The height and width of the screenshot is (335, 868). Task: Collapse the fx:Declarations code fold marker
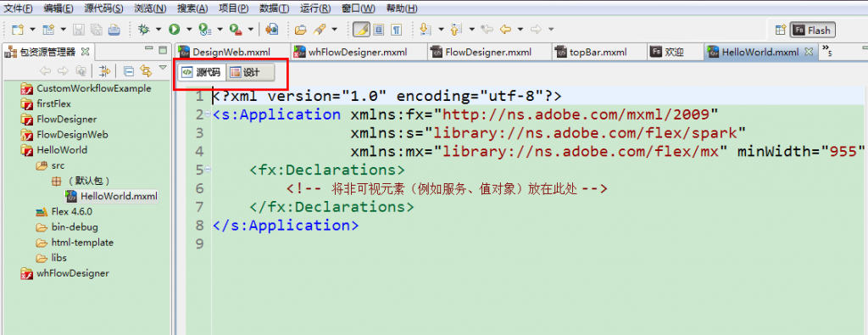pyautogui.click(x=209, y=170)
